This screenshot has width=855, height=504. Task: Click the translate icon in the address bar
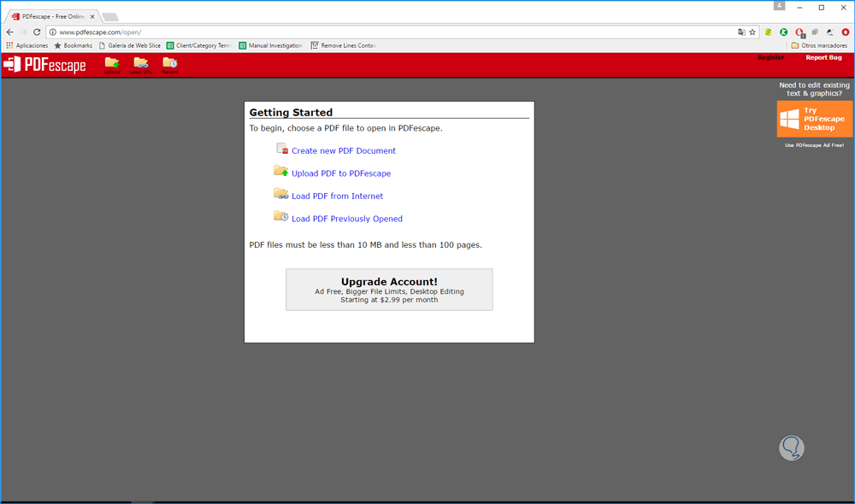point(741,32)
